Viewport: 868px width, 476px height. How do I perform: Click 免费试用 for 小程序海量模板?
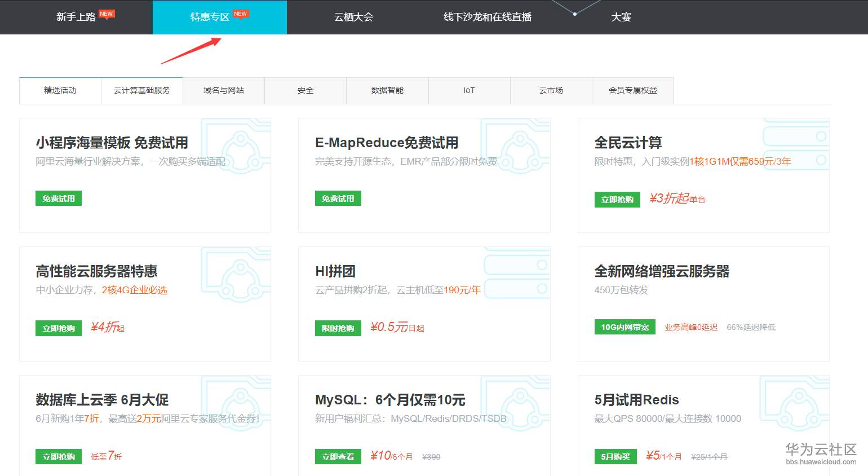pyautogui.click(x=59, y=199)
